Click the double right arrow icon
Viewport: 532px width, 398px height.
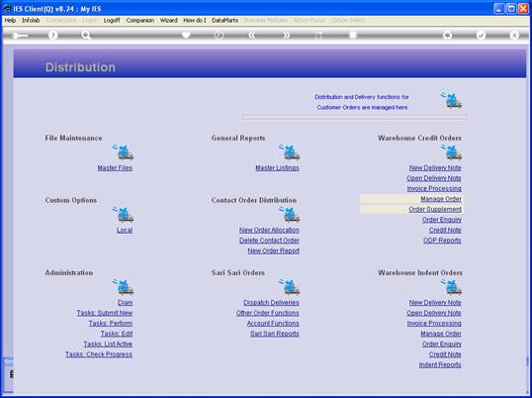[x=287, y=35]
